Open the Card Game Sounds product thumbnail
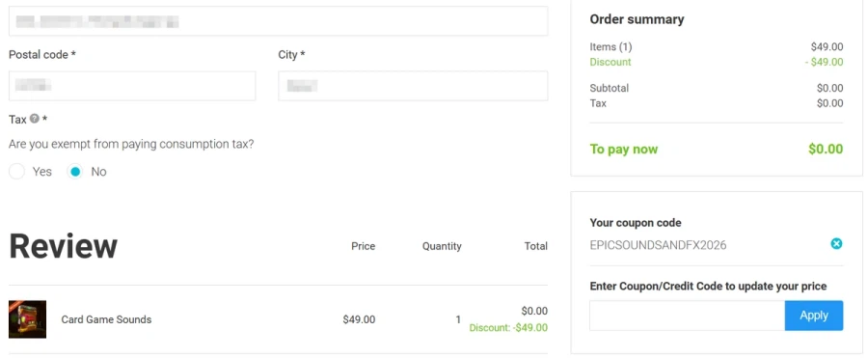This screenshot has height=358, width=868. 28,319
